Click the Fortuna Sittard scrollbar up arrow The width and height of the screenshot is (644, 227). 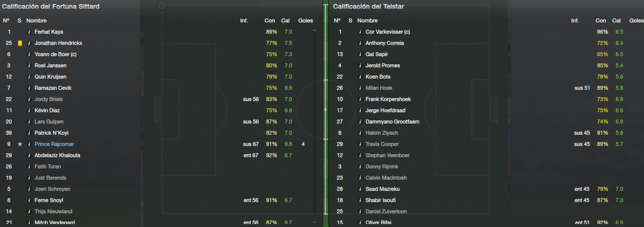315,31
